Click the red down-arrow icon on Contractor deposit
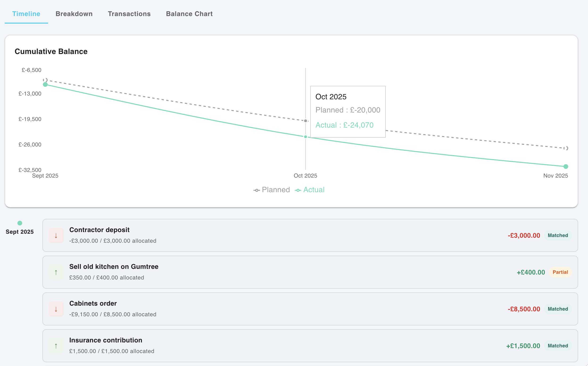Screen dimensions: 588x366 (56, 235)
